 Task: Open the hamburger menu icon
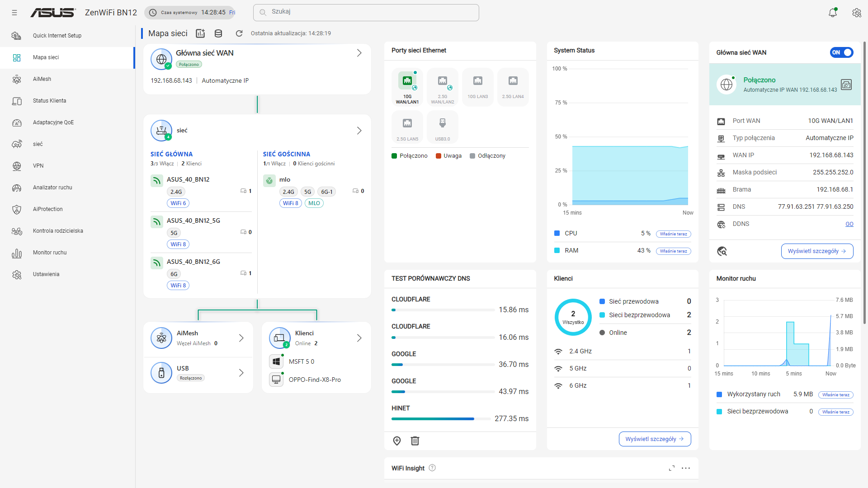(x=14, y=13)
